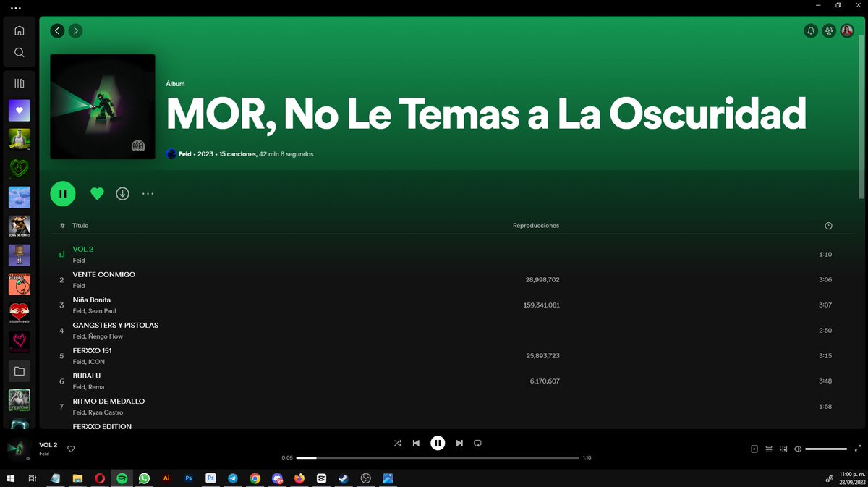This screenshot has height=487, width=868.
Task: Click the clock duration column icon
Action: (828, 226)
